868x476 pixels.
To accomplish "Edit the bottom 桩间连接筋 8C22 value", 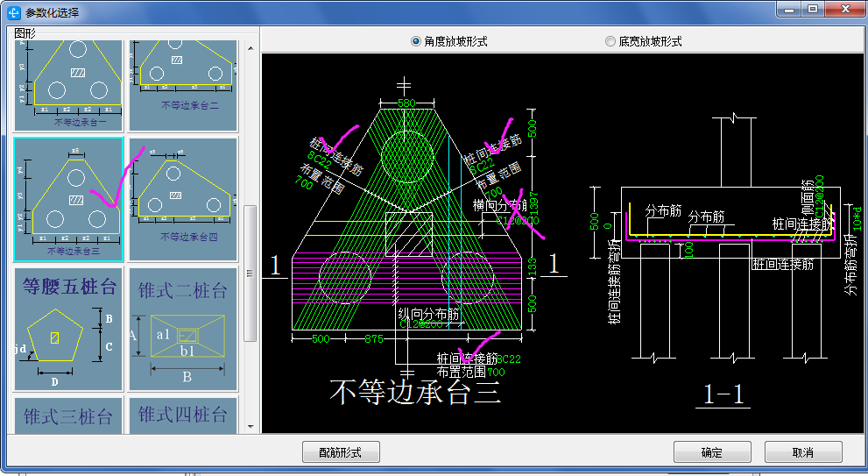I will pos(509,359).
